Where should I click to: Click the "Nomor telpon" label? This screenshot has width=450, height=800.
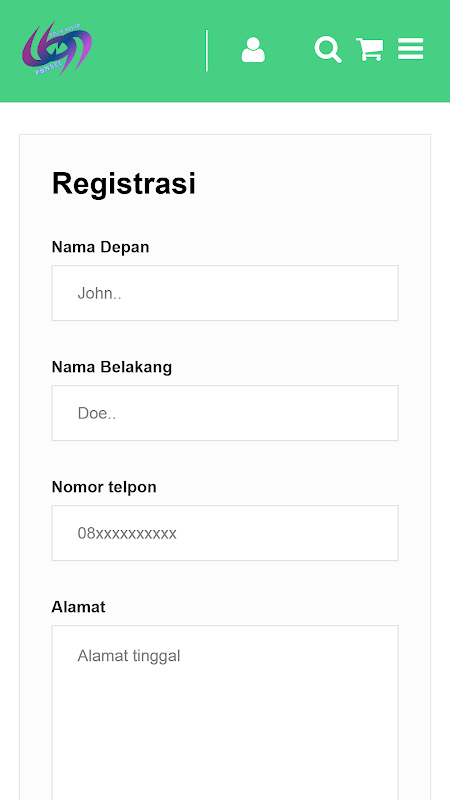[104, 487]
